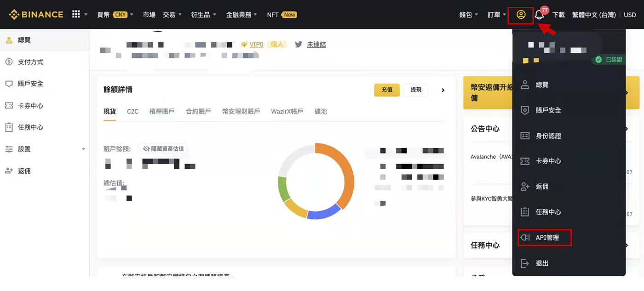This screenshot has height=291, width=644.
Task: Open the notifications bell icon
Action: [539, 15]
